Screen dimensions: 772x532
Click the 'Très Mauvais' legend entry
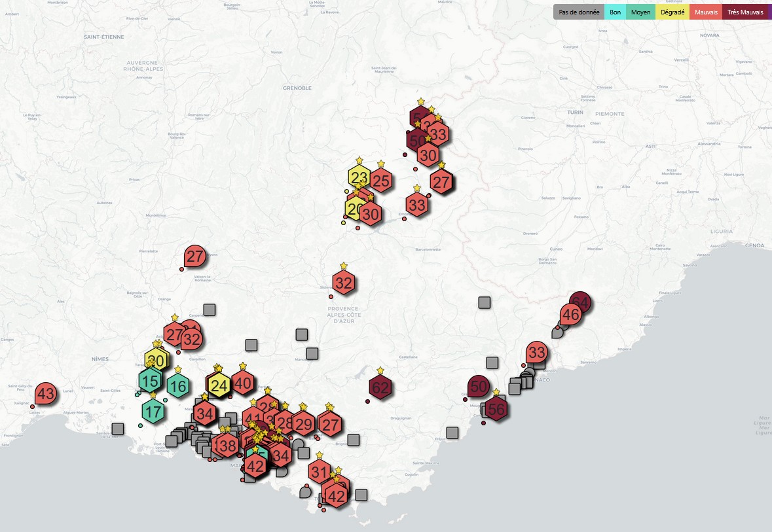click(x=745, y=12)
